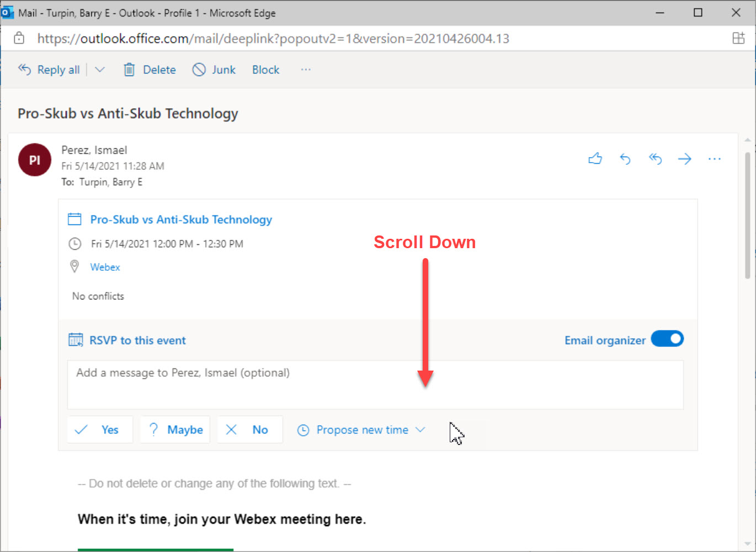This screenshot has width=756, height=552.
Task: Respond Maybe to the meeting invite
Action: 175,430
